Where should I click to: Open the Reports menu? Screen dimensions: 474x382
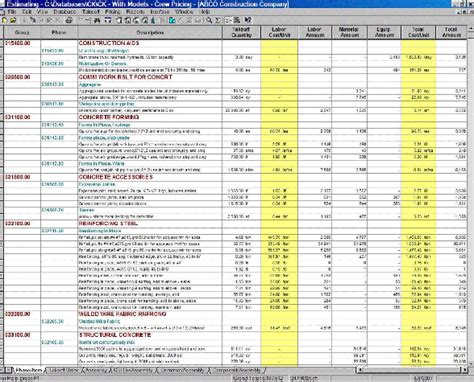pos(135,12)
